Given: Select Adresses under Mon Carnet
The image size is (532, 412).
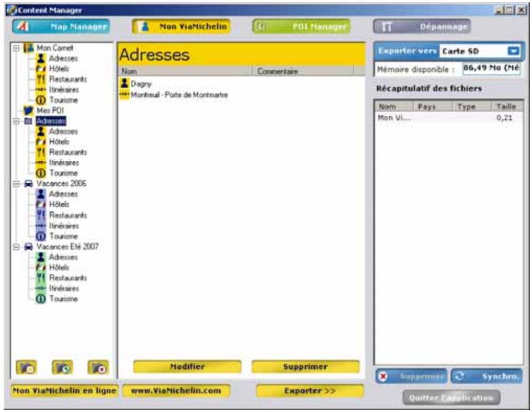Looking at the screenshot, I should coord(63,59).
